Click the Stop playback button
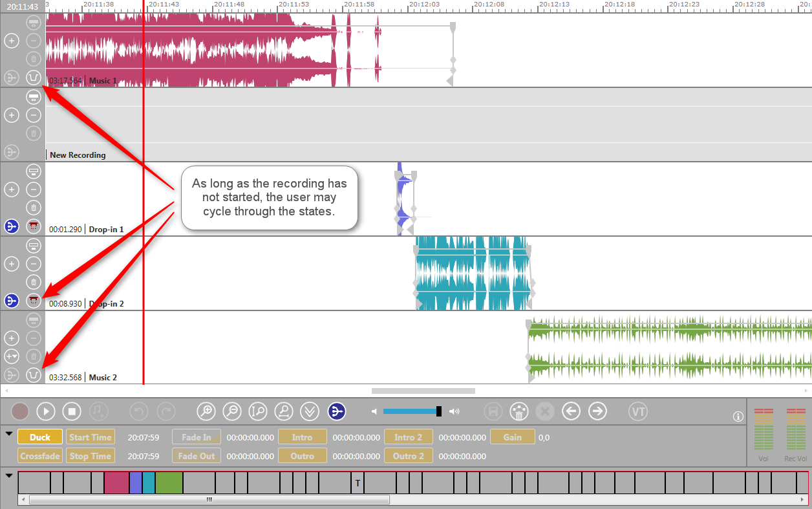The height and width of the screenshot is (509, 812). pos(71,411)
